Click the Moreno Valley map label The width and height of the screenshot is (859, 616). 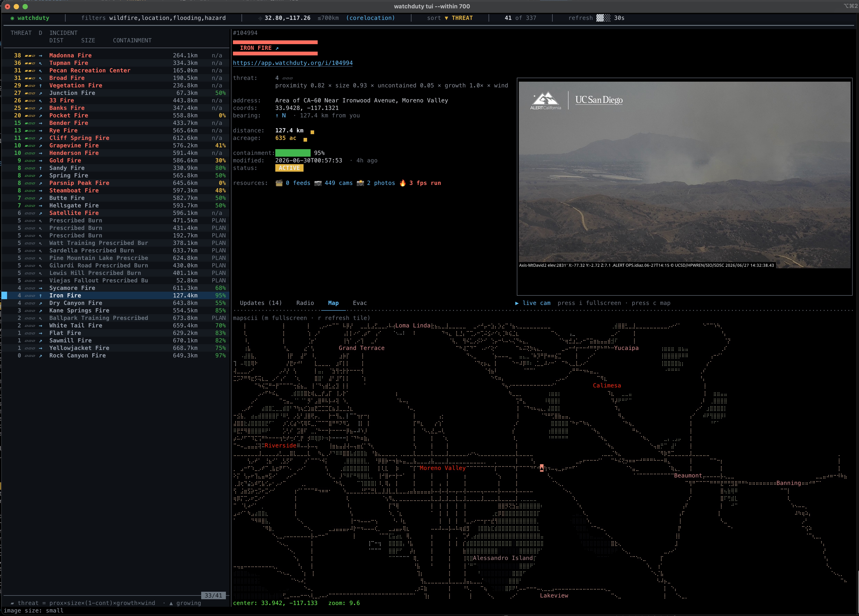tap(443, 468)
